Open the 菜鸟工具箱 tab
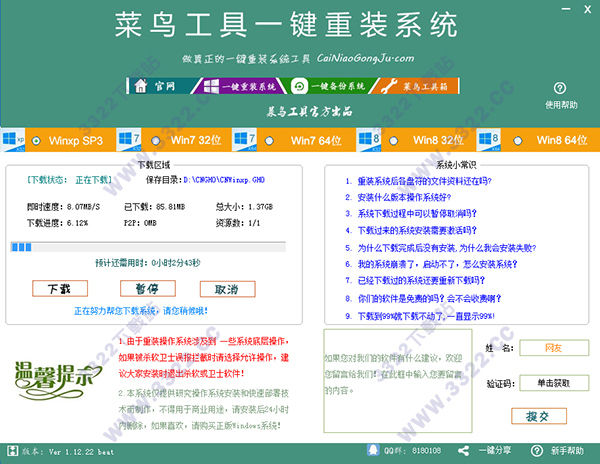Screen dimensions: 600x464 (416, 86)
